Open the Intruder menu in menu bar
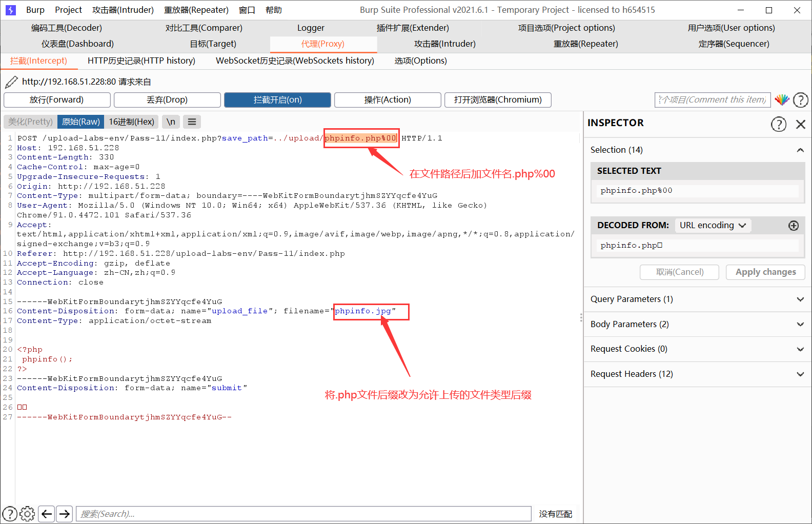Image resolution: width=812 pixels, height=524 pixels. click(123, 10)
